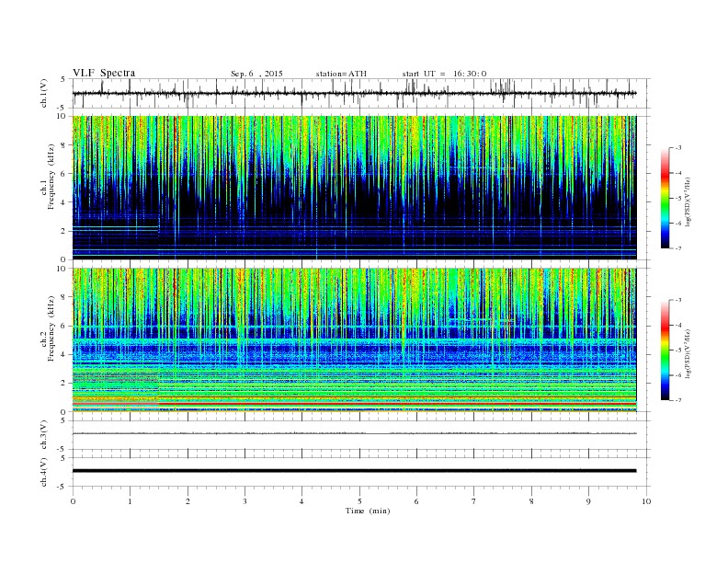Click the "-3" label on ch.1 colorbar
The height and width of the screenshot is (563, 728).
tap(678, 148)
